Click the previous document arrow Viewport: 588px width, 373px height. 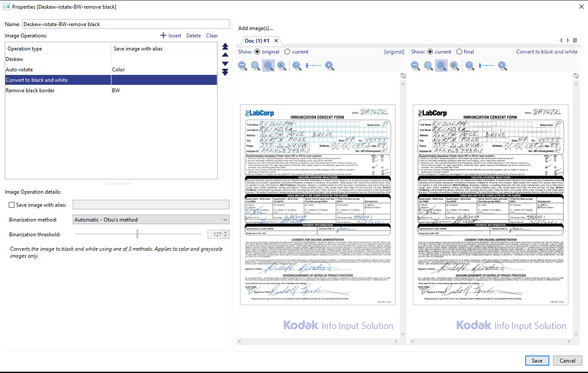tap(561, 40)
